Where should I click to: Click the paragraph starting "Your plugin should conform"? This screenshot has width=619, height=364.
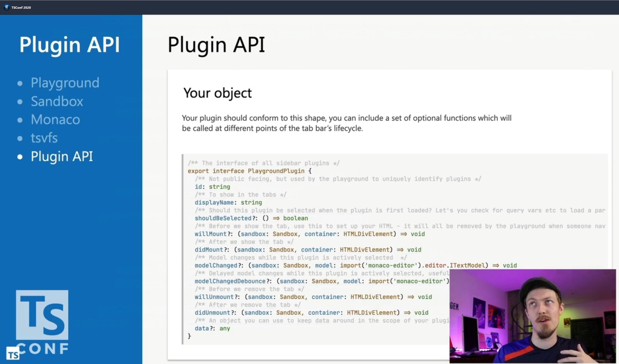pyautogui.click(x=347, y=123)
